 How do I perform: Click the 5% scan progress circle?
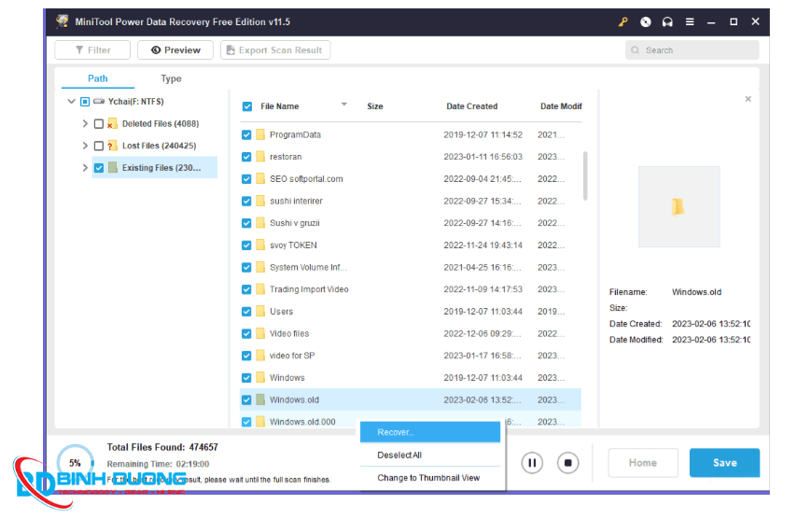click(x=76, y=463)
